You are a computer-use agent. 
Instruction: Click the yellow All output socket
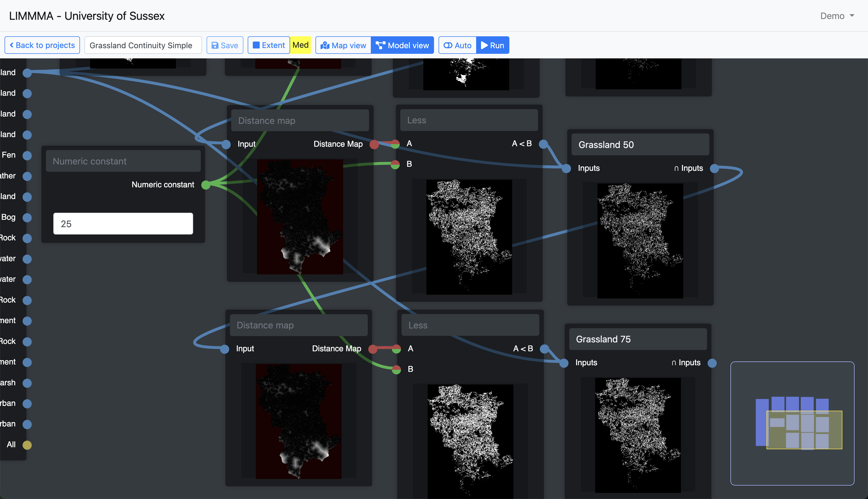[27, 445]
